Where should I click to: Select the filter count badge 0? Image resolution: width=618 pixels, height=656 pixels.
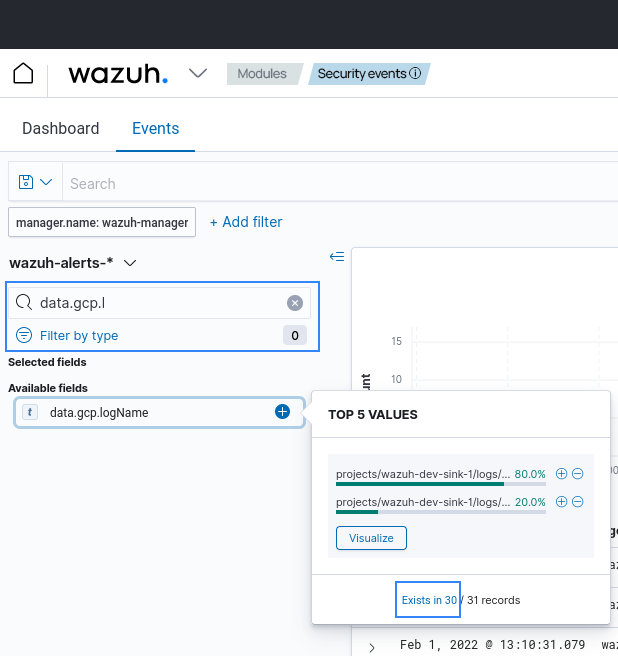295,335
